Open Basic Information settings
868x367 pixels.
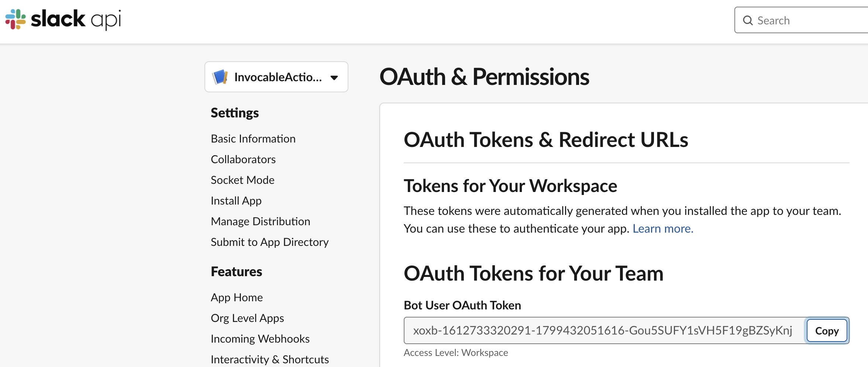(253, 138)
